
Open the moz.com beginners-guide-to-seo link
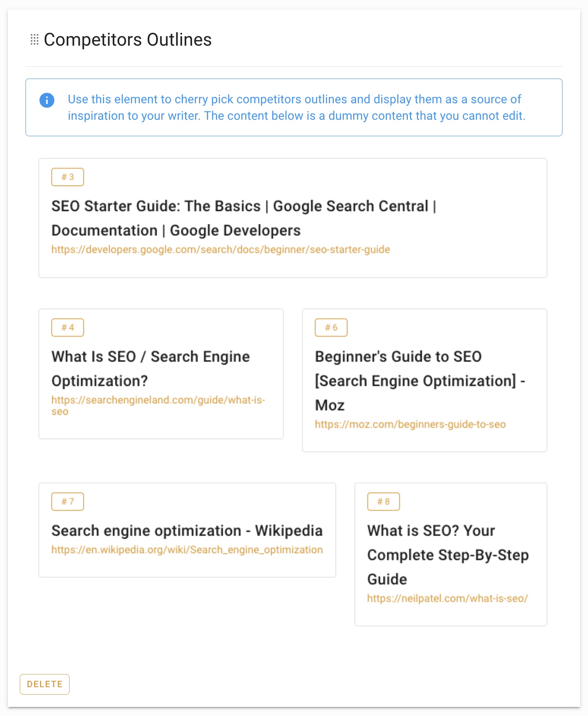[x=411, y=424]
